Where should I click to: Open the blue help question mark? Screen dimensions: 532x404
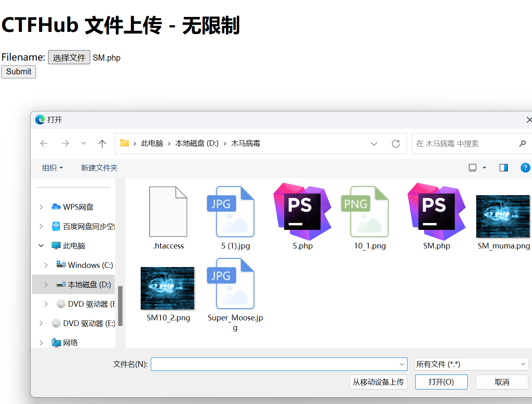click(525, 167)
